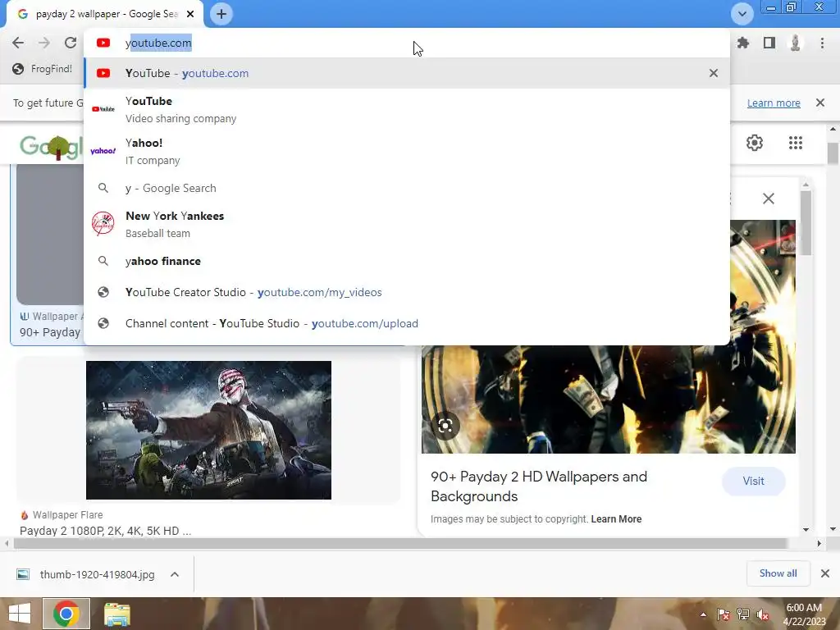Viewport: 840px width, 630px height.
Task: Click the address bar text youtube.com
Action: 158,43
